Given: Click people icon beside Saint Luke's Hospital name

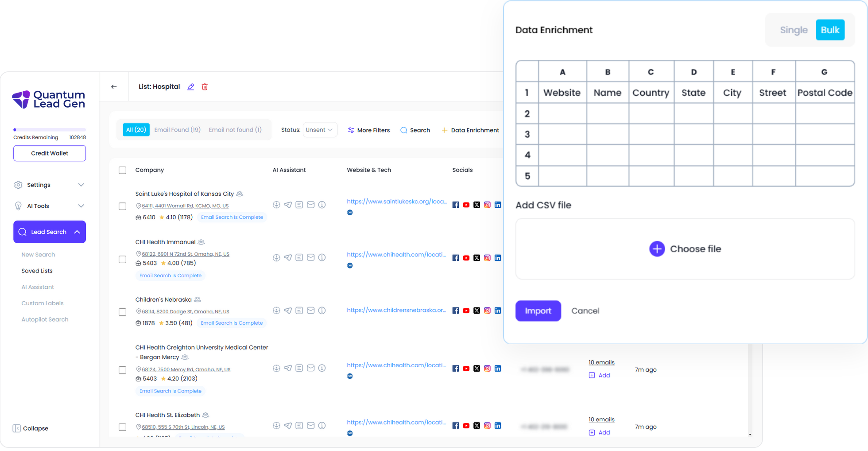Looking at the screenshot, I should pyautogui.click(x=240, y=194).
